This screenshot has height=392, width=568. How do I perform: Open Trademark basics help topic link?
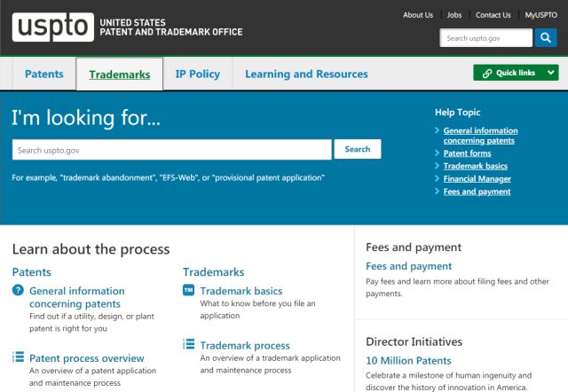coord(476,166)
